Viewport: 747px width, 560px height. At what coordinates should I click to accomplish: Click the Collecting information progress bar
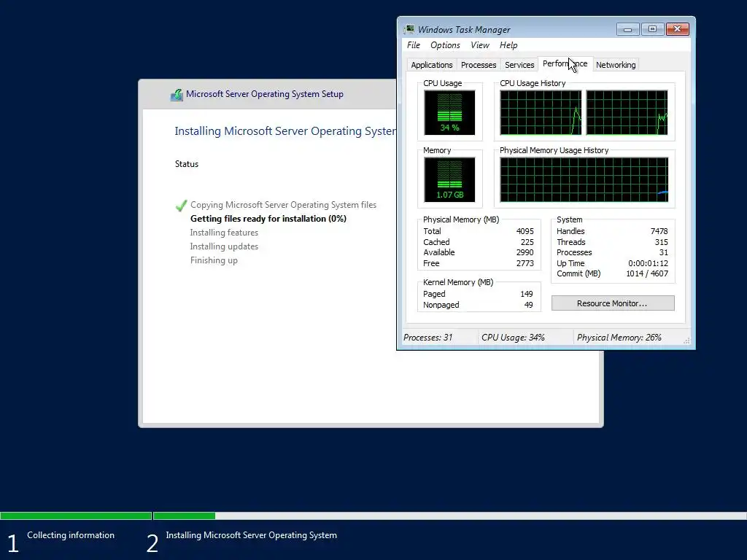76,516
